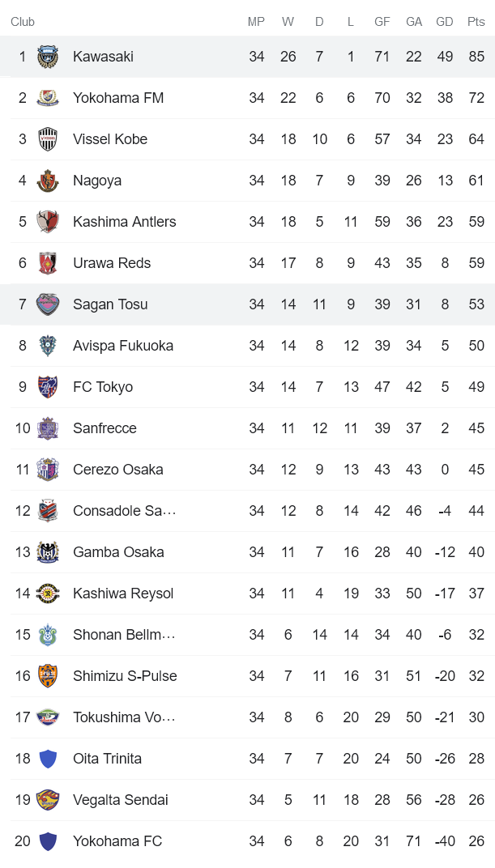Click the Kawasaki club crest icon

tap(48, 57)
